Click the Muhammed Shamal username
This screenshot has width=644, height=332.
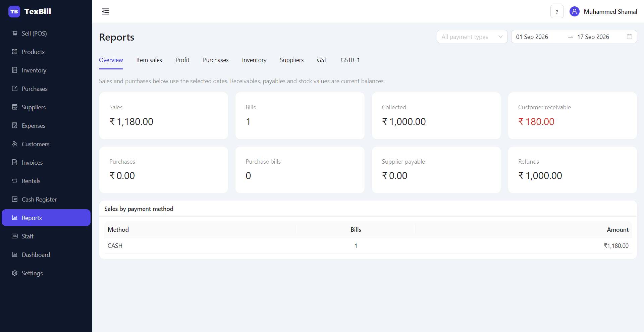pos(610,12)
